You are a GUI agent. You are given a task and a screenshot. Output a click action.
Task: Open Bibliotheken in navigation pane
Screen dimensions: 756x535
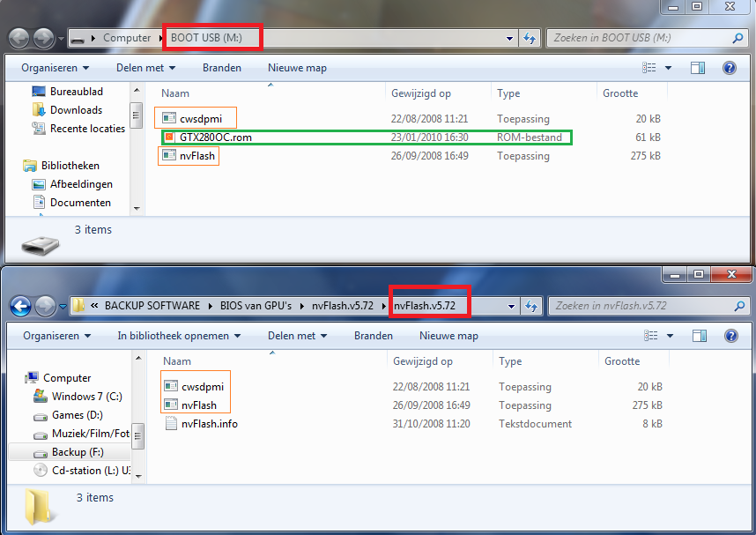61,166
